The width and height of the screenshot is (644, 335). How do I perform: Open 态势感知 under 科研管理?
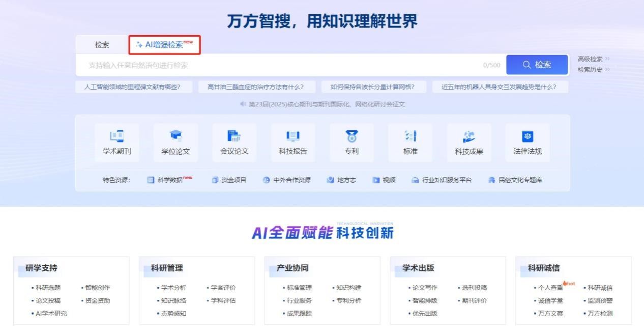pos(173,313)
